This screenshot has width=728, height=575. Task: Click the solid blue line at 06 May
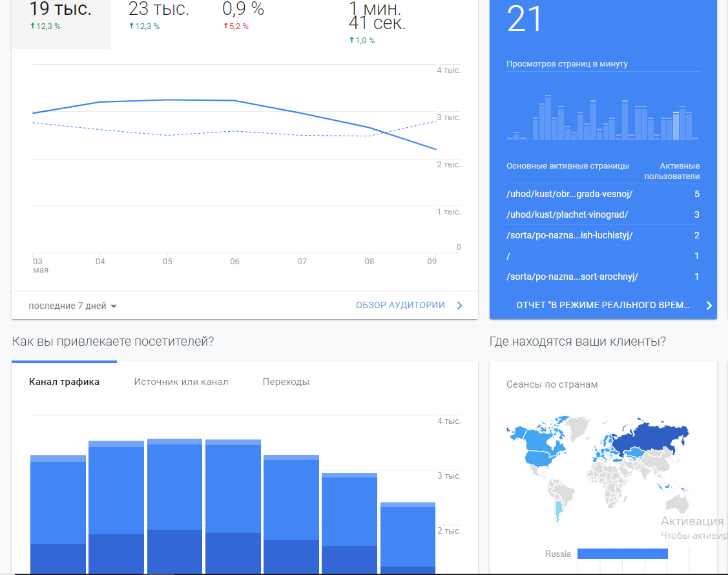pyautogui.click(x=234, y=100)
